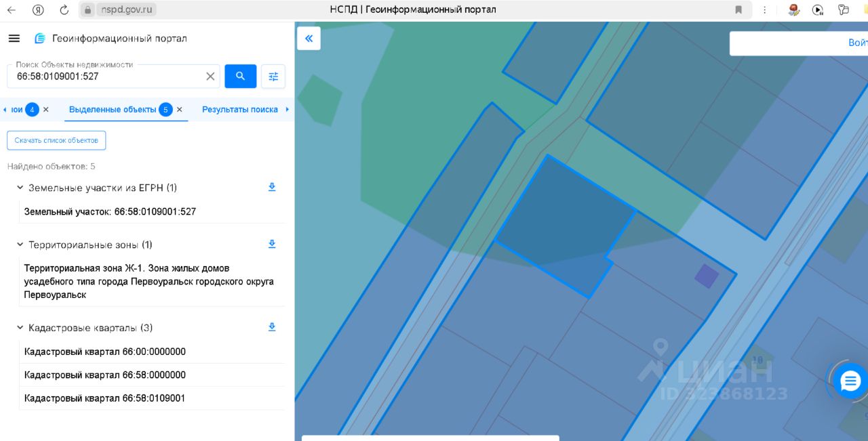Screen dimensions: 868x441
Task: Collapse the Кадастровые кварталы group
Action: (20, 328)
